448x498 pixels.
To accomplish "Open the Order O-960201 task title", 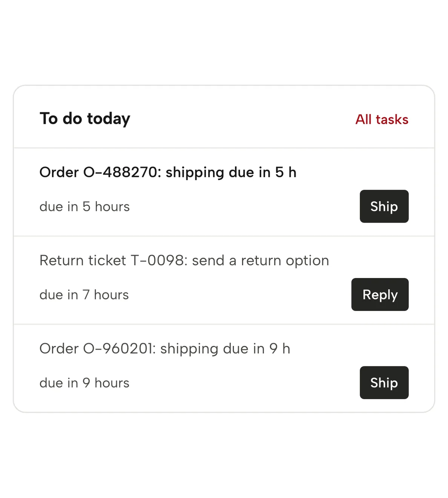I will [x=165, y=349].
